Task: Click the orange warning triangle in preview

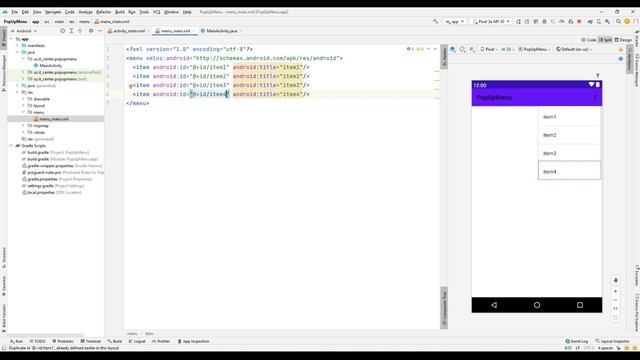Action: [x=621, y=49]
